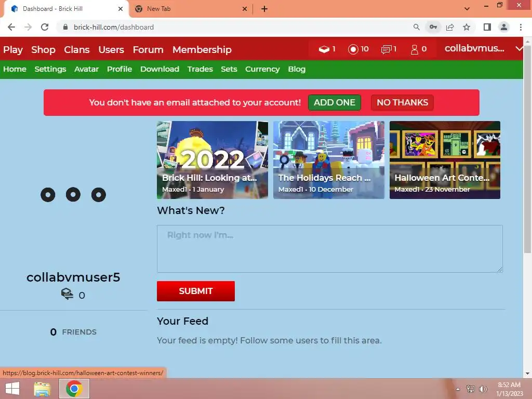Close the New Tab tab
The height and width of the screenshot is (399, 532).
pyautogui.click(x=245, y=9)
